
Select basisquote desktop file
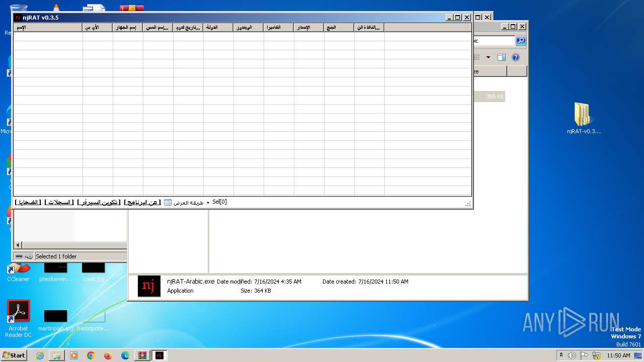coord(93,321)
